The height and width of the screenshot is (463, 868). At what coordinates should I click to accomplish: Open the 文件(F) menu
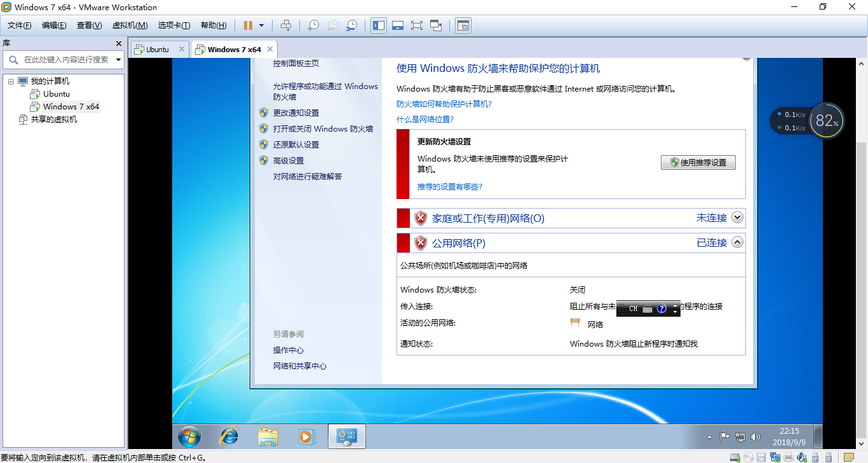(x=20, y=25)
